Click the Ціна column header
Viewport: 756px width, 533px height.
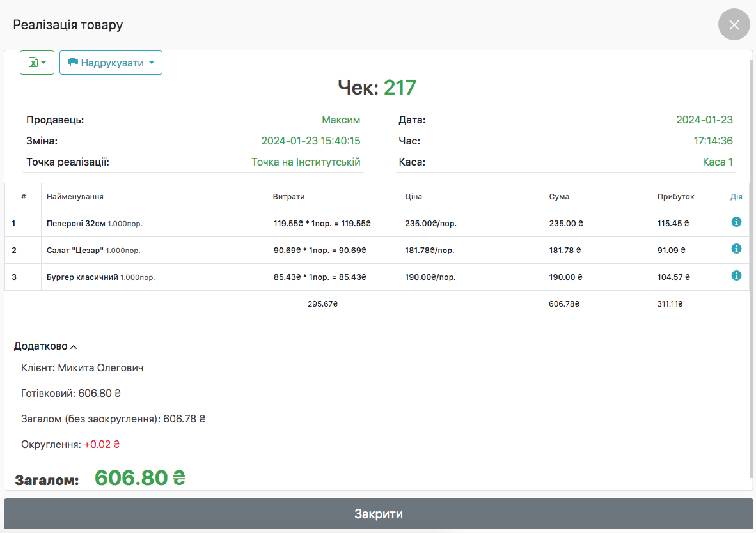point(413,197)
